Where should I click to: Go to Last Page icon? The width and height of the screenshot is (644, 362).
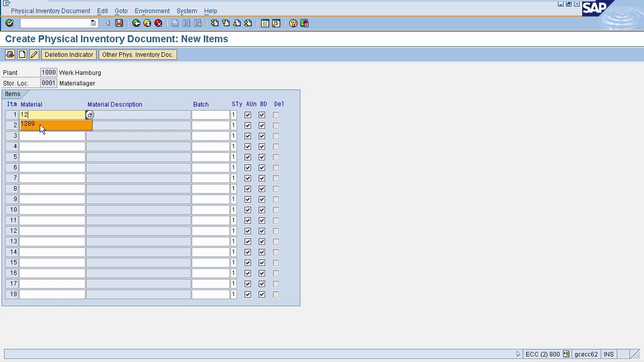[248, 23]
